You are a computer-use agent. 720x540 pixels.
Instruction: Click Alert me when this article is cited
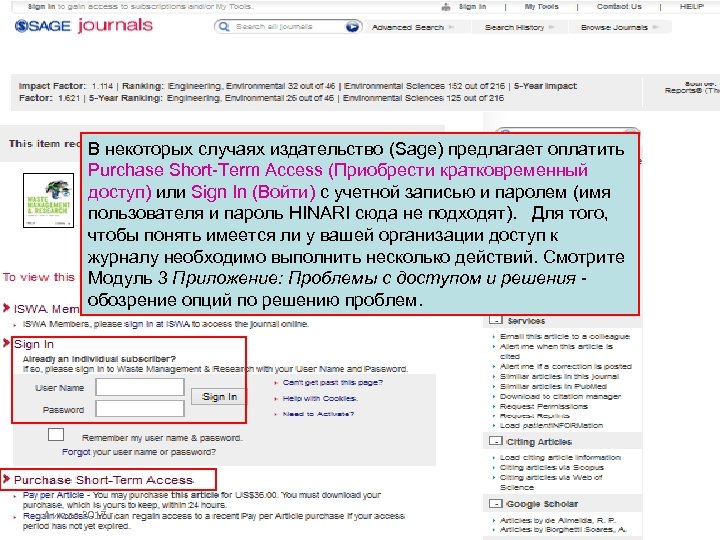click(557, 351)
